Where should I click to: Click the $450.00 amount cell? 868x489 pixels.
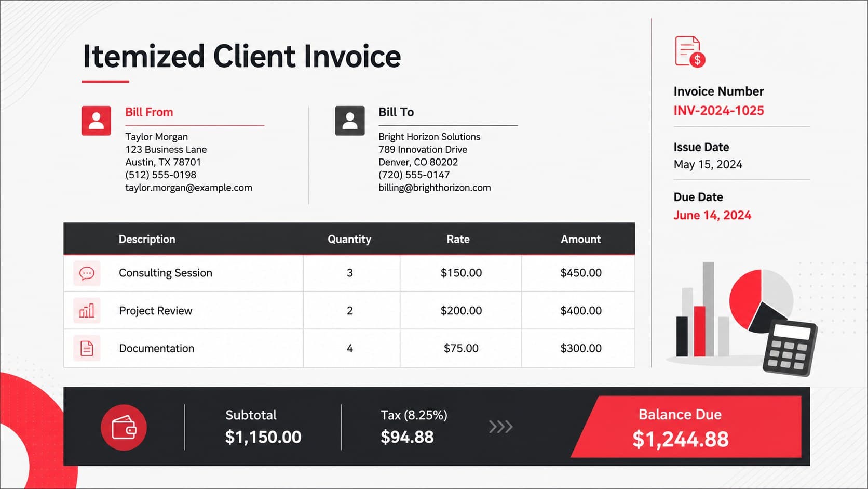tap(578, 273)
